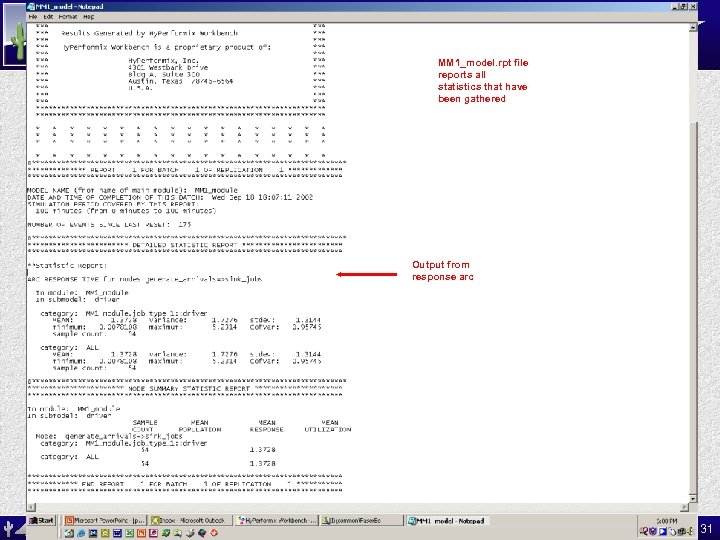Click the Notepad icon in the title bar
Viewport: 720px width, 540px height.
coord(31,6)
